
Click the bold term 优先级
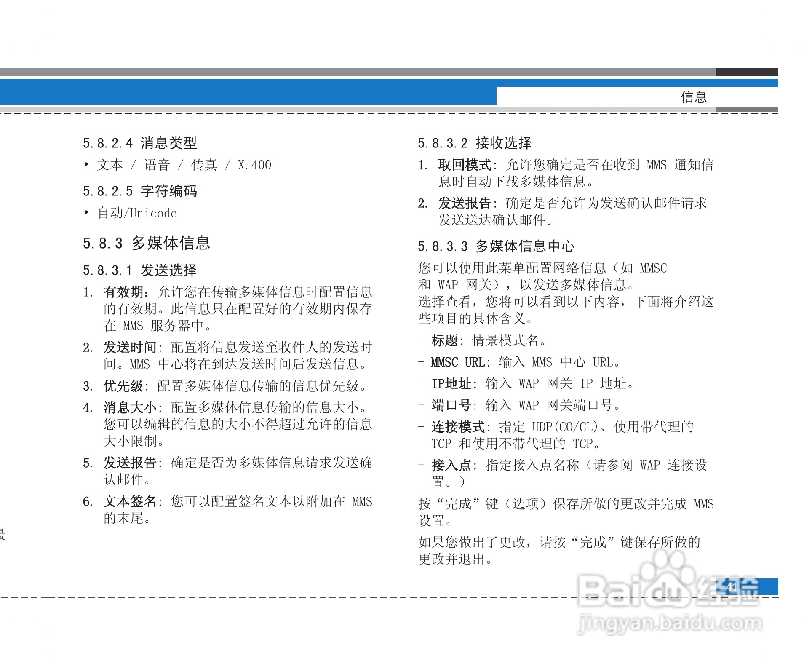coord(123,386)
